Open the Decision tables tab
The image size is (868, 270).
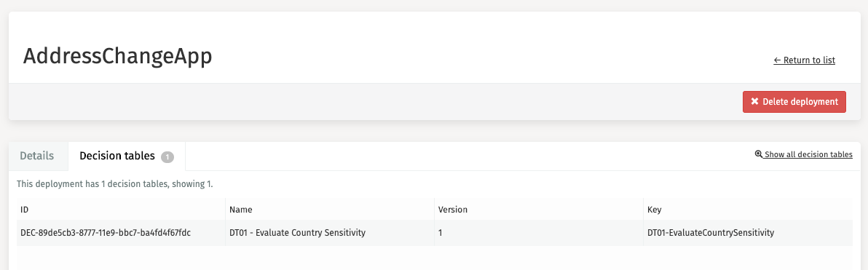click(127, 156)
